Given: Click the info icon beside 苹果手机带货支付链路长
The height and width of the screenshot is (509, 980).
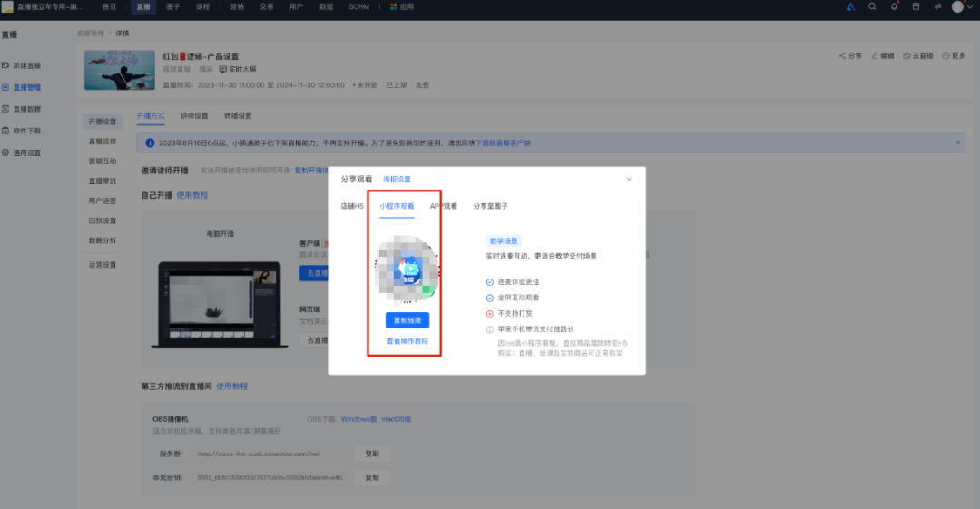Looking at the screenshot, I should (490, 329).
